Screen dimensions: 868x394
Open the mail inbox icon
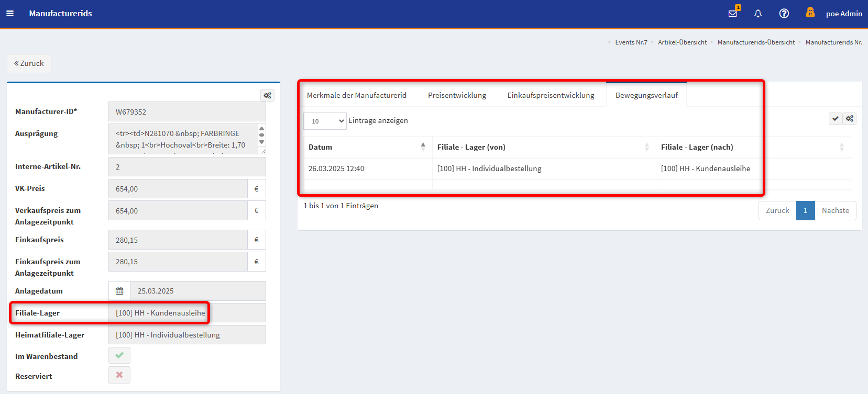[733, 14]
